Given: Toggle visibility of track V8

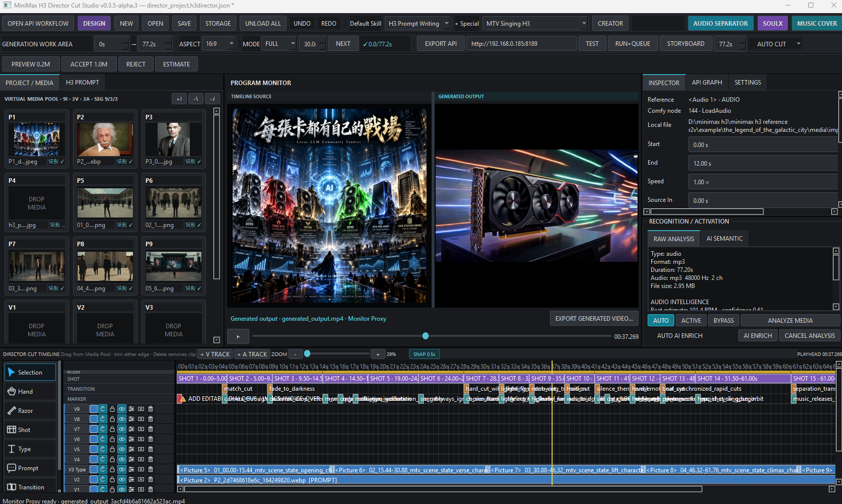Looking at the screenshot, I should (x=122, y=419).
